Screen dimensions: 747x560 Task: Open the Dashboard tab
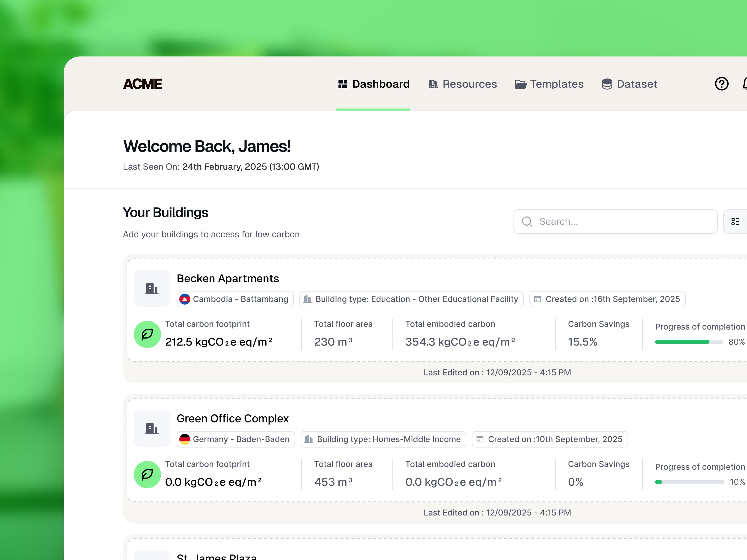click(373, 84)
